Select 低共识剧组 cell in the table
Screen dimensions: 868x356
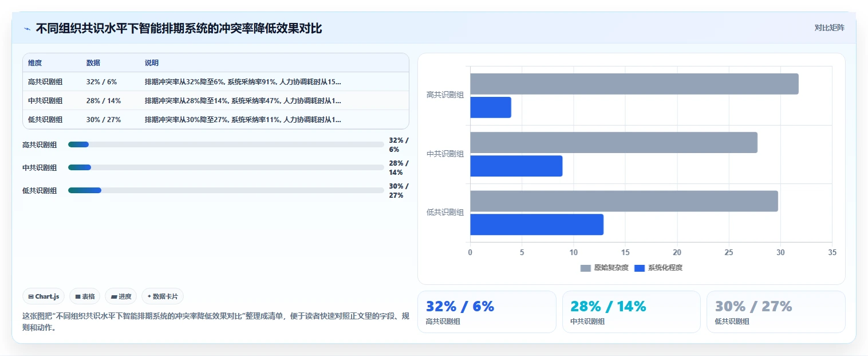pos(45,119)
